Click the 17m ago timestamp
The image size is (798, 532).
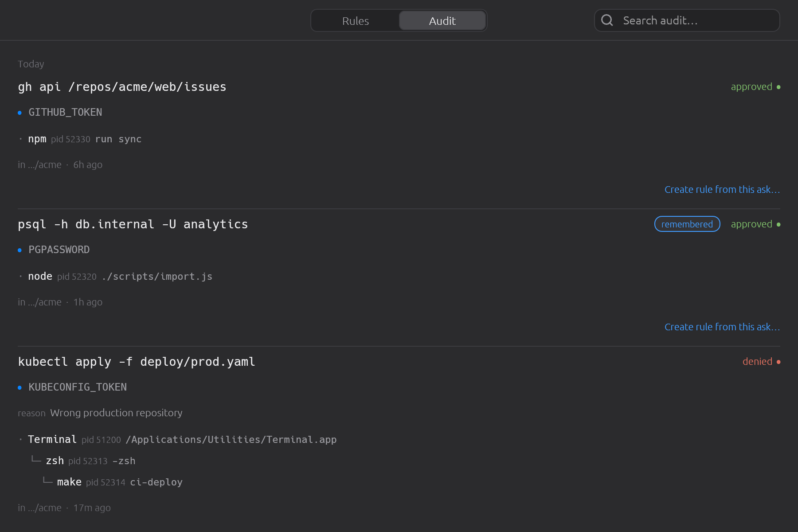(x=92, y=508)
